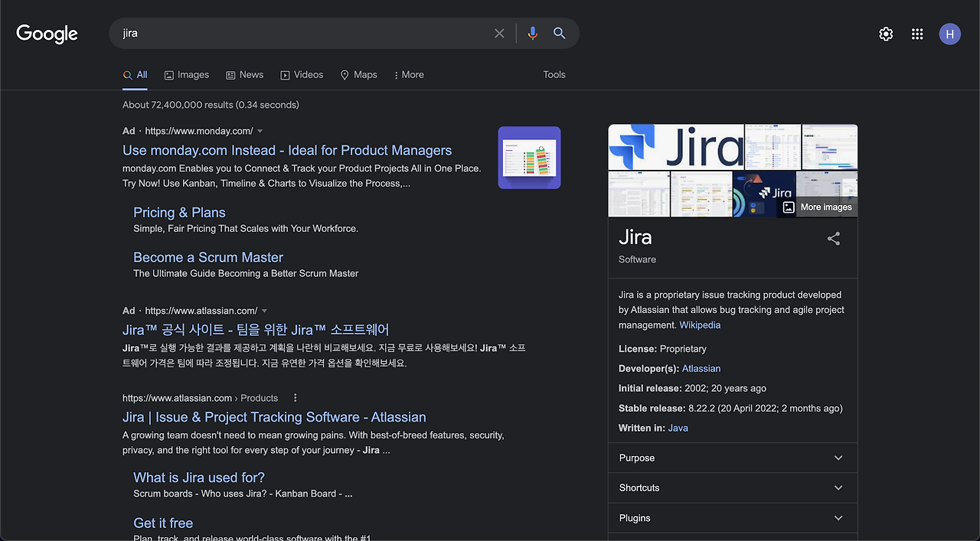This screenshot has height=541, width=980.
Task: Open the settings gear icon
Action: [x=886, y=34]
